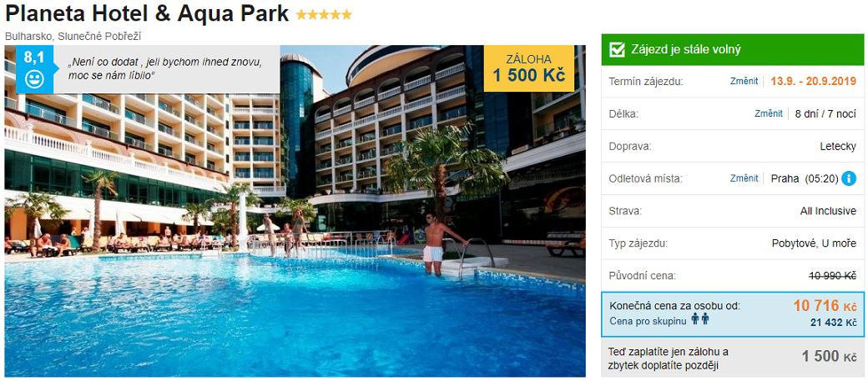Click the Bulharsko, Slunečné Pobřeží location text
Screen dimensions: 868x381
[x=73, y=37]
